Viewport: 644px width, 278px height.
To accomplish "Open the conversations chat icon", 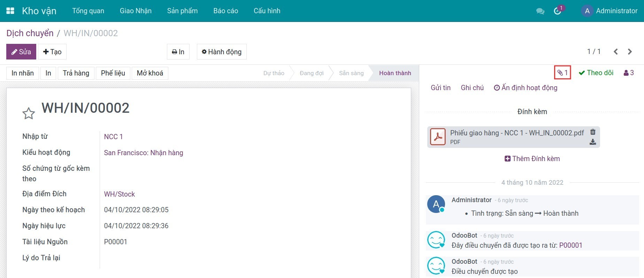I will (x=540, y=11).
